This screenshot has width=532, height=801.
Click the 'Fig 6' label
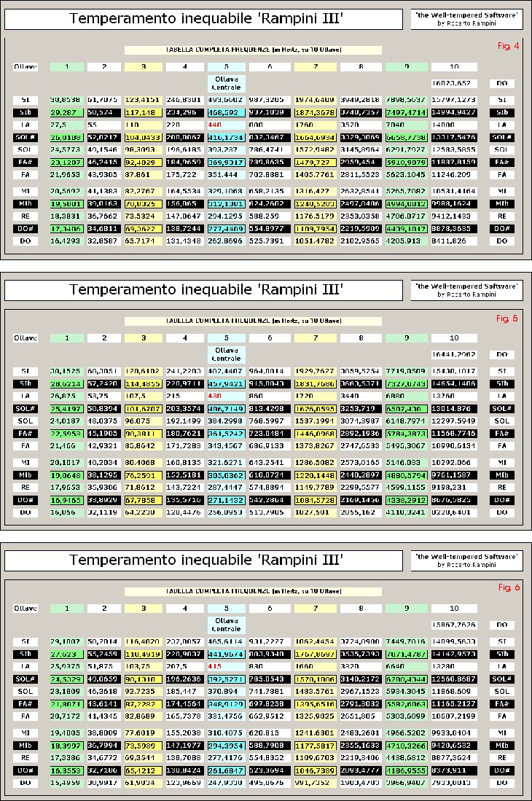coord(509,587)
